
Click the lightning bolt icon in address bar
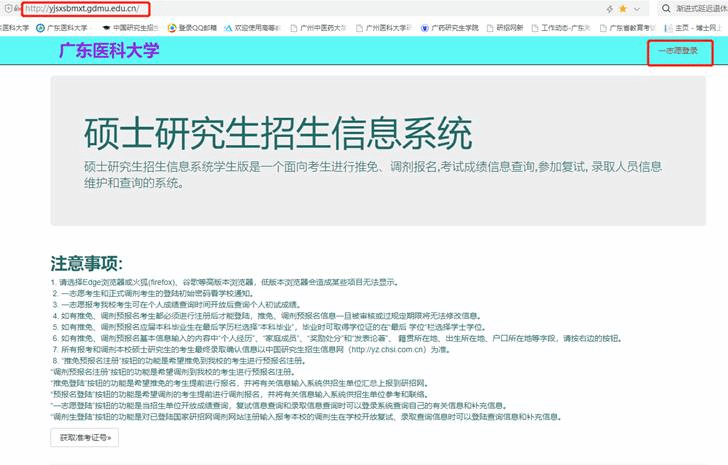610,9
